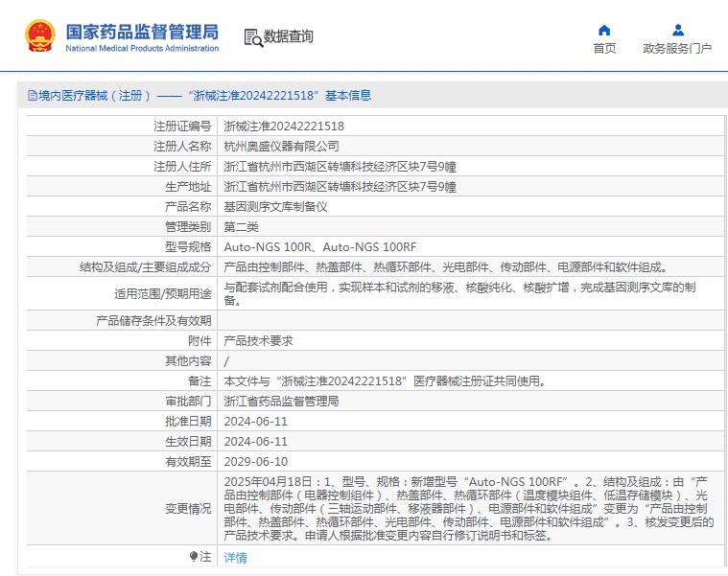Click the 变更情况 change description text
Screen dimensions: 728x576
469,508
